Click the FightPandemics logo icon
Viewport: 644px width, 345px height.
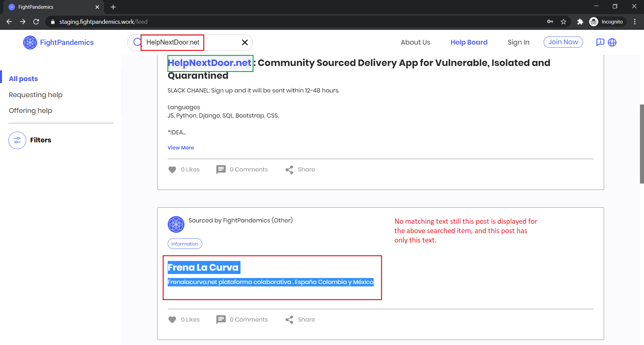[30, 43]
